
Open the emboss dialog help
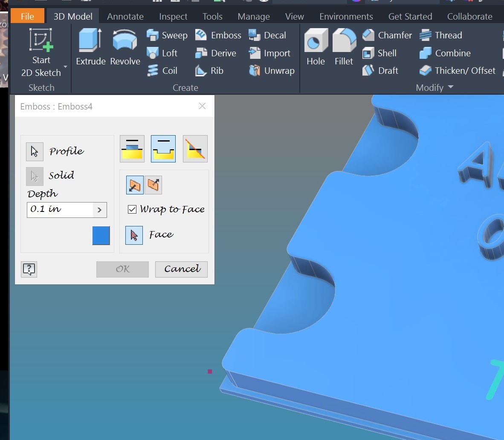29,269
